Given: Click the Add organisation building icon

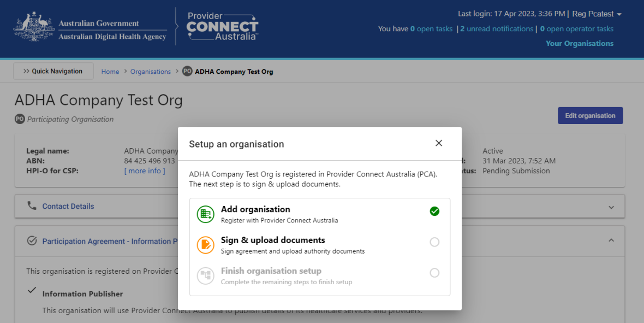Looking at the screenshot, I should click(x=205, y=214).
